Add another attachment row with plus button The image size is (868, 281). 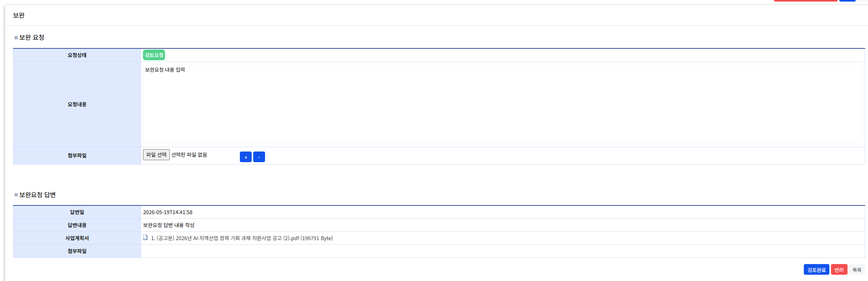coord(246,157)
